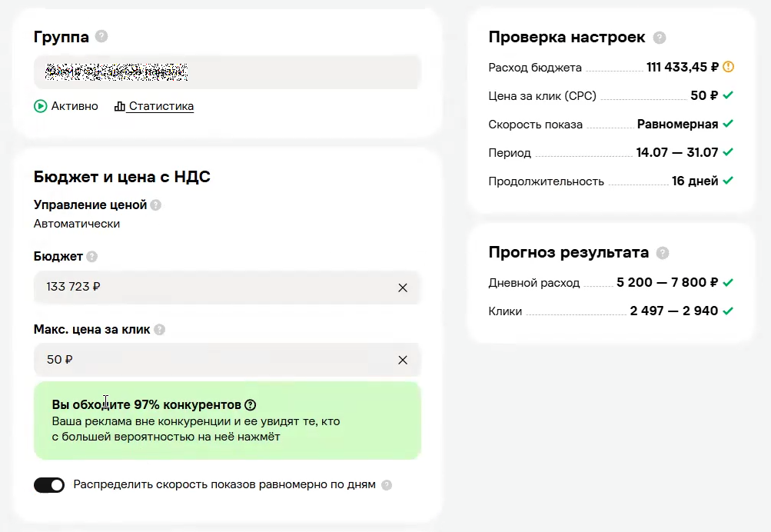Click the Активно play status icon
This screenshot has width=771, height=532.
tap(40, 106)
